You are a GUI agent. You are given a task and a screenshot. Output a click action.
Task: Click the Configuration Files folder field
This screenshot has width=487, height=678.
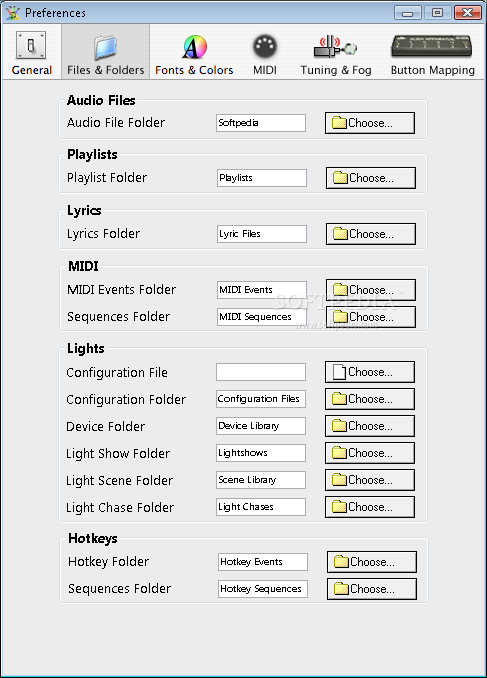point(261,399)
